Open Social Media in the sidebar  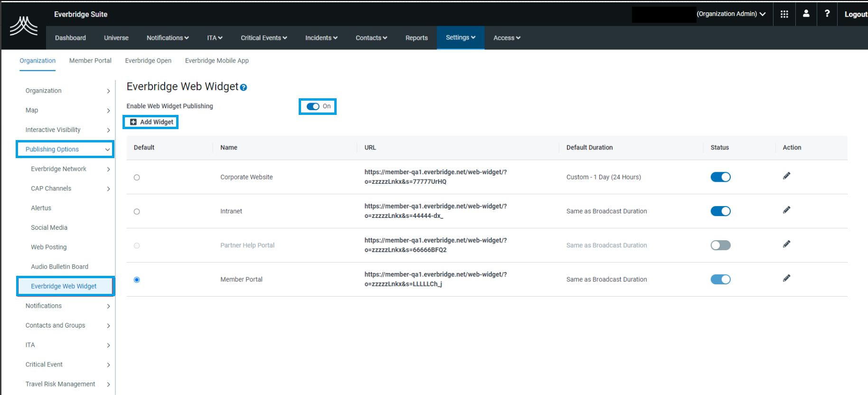49,227
